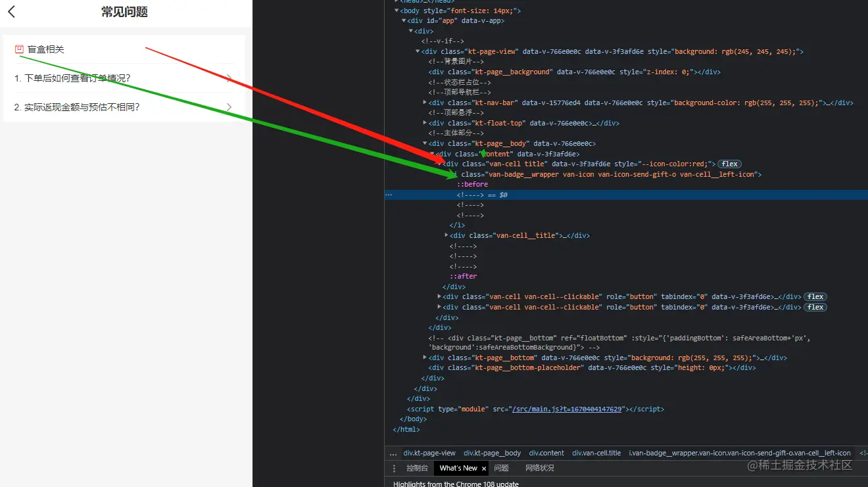
Task: Collapse the div id="app" node
Action: 404,21
